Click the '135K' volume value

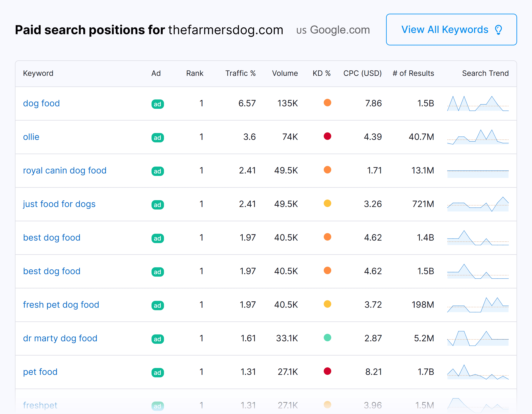pyautogui.click(x=288, y=103)
